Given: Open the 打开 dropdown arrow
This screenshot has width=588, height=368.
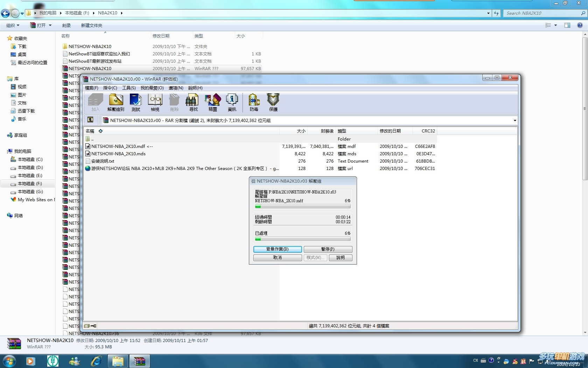Looking at the screenshot, I should point(50,25).
